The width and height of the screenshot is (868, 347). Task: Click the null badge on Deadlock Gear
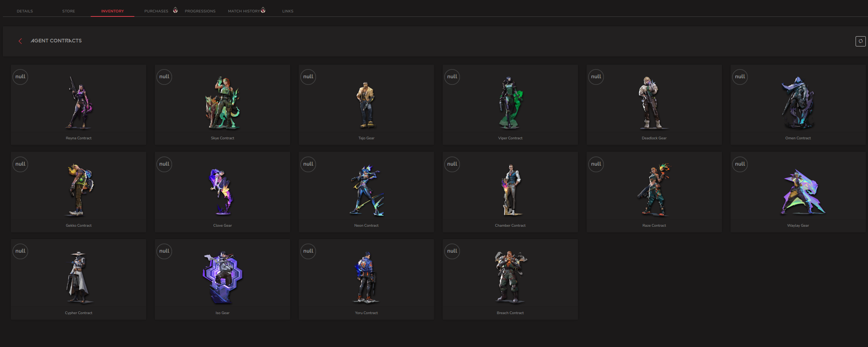596,77
